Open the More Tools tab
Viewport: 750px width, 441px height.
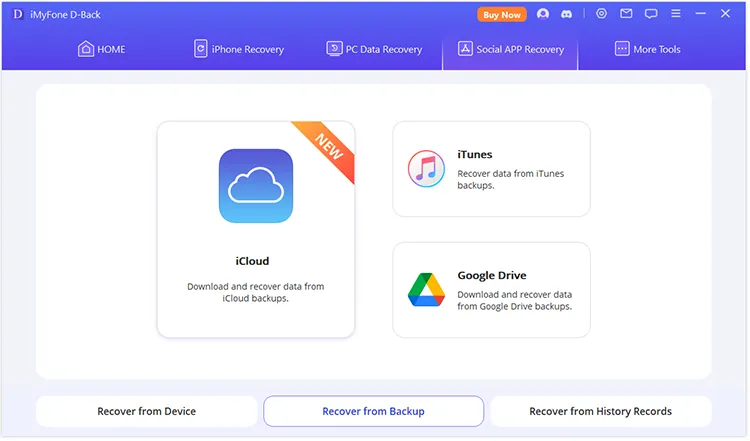[x=647, y=49]
